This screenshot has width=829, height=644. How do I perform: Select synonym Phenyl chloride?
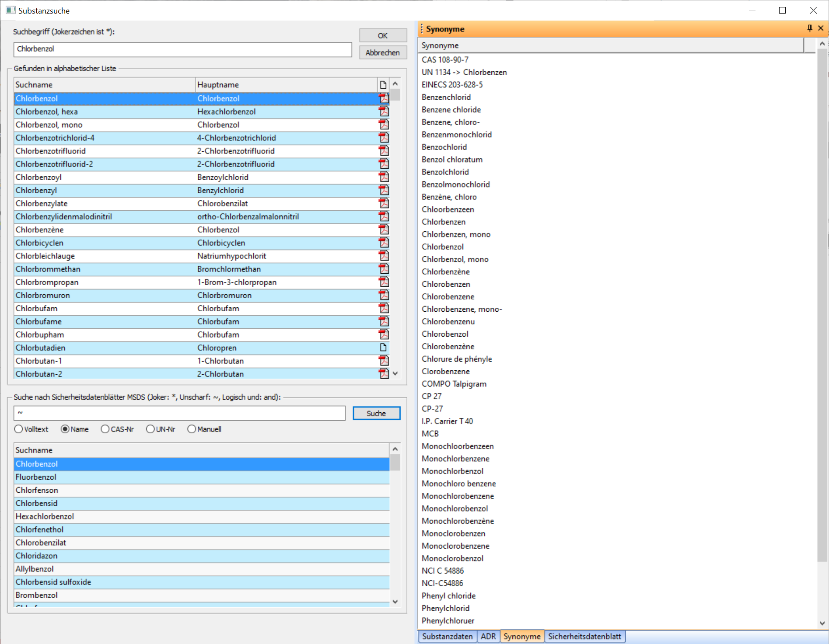click(x=448, y=596)
